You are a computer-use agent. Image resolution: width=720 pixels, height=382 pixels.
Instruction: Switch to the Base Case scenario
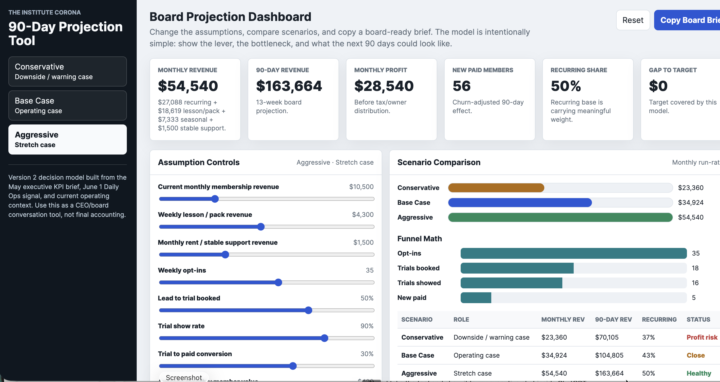coord(68,105)
